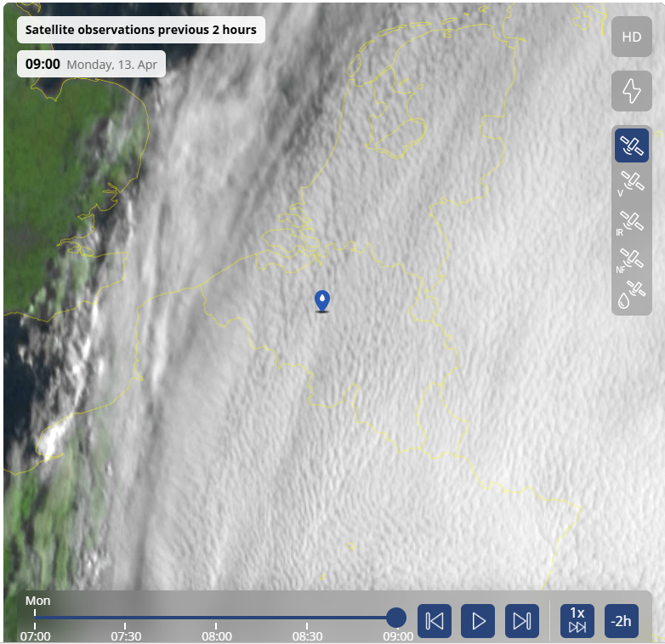The width and height of the screenshot is (665, 644).
Task: Click the timeline slider handle at 09:00
Action: click(x=396, y=618)
